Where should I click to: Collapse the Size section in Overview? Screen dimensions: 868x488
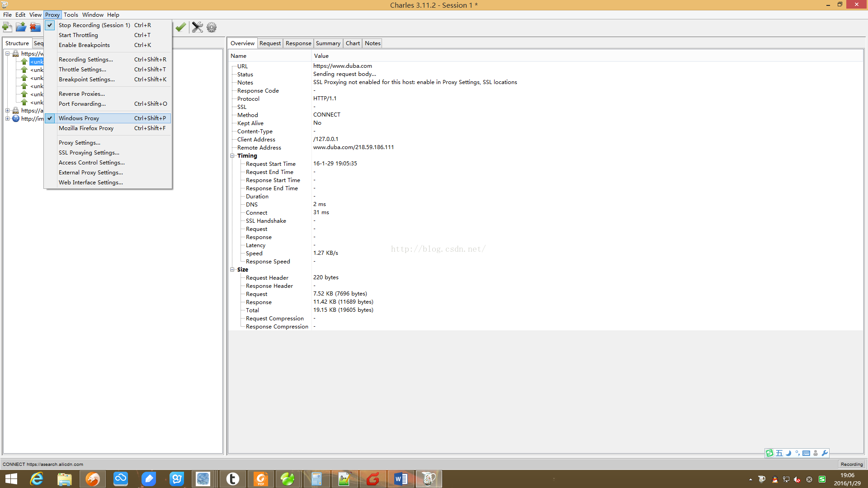coord(232,269)
